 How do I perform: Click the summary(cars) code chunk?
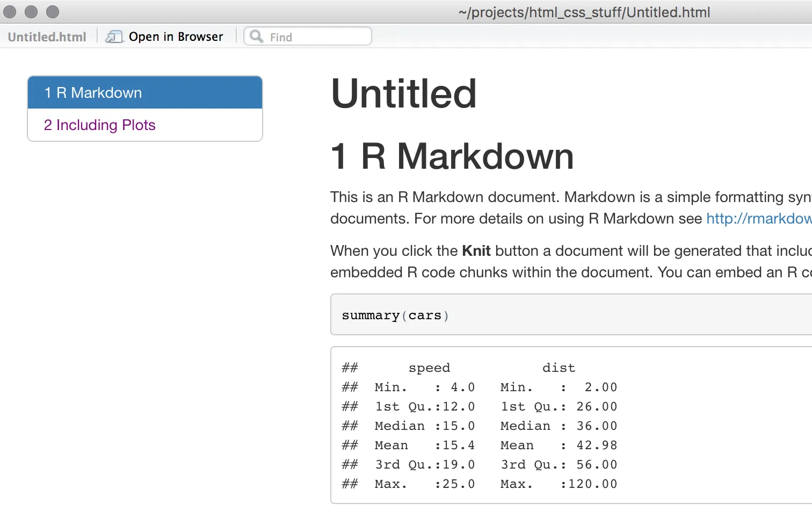click(571, 315)
